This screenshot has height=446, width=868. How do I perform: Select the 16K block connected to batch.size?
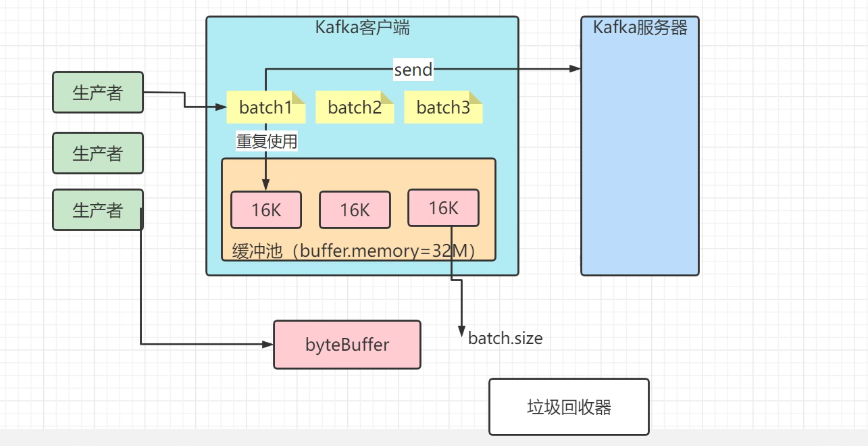(x=444, y=207)
